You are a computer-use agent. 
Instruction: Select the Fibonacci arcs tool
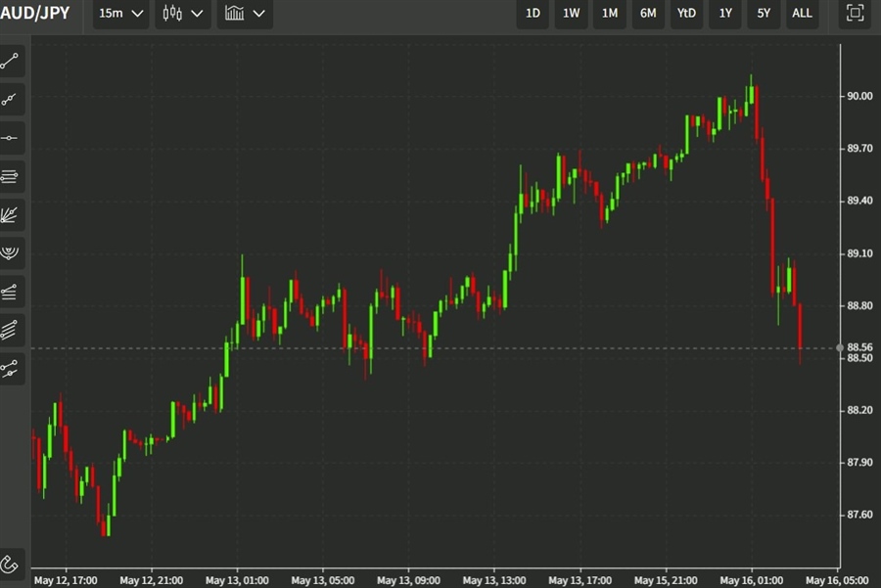tap(12, 252)
